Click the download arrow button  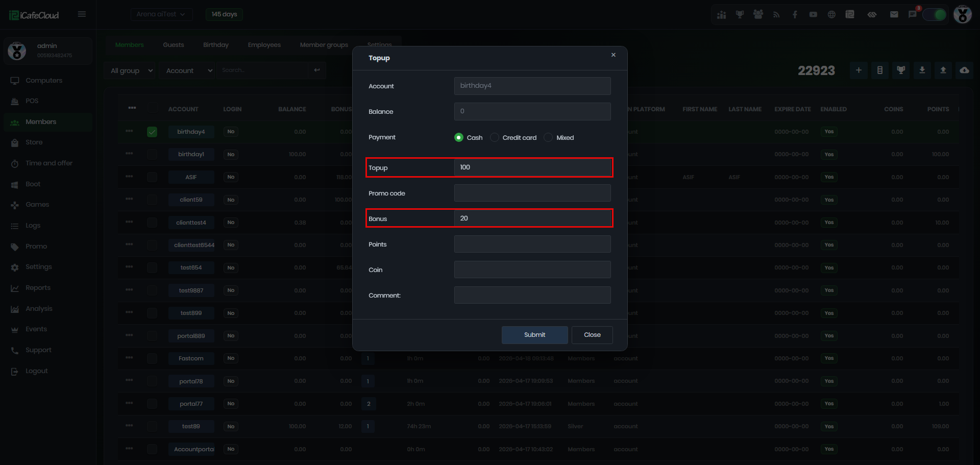coord(922,70)
